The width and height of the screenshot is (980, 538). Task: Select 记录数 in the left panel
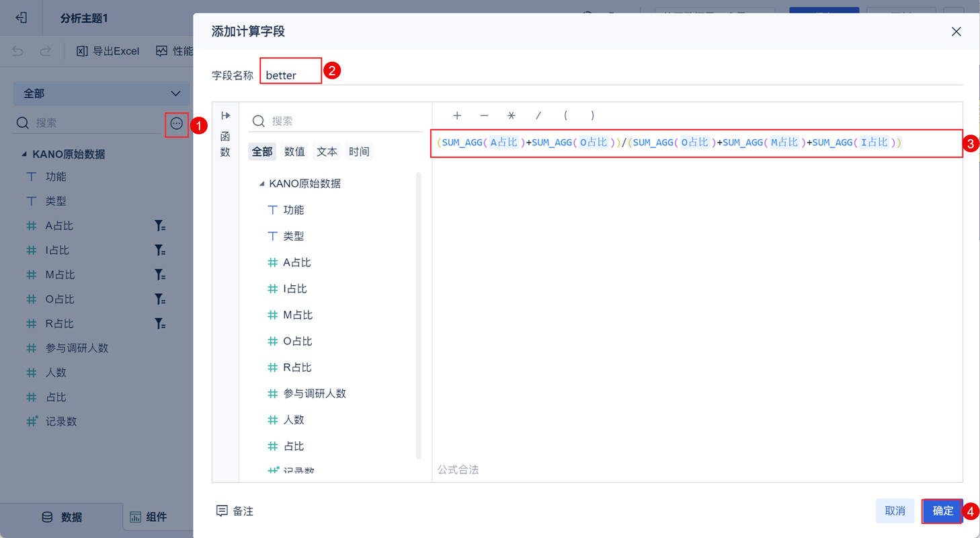(60, 422)
